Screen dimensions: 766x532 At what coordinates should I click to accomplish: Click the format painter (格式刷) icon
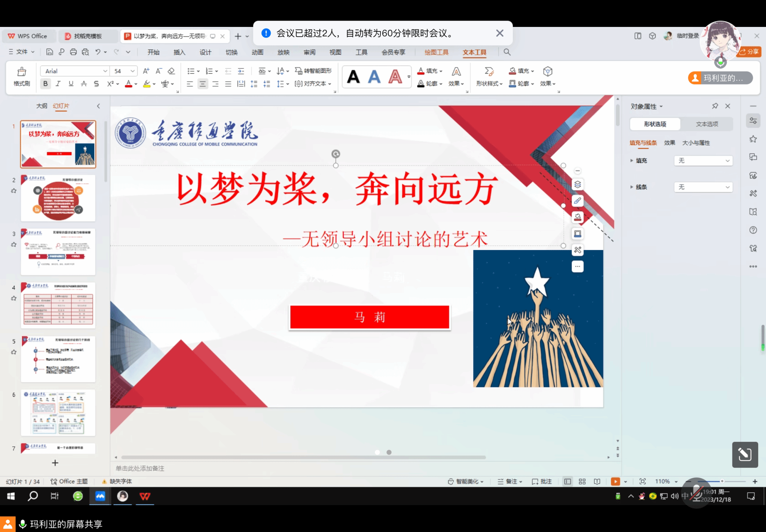(22, 72)
